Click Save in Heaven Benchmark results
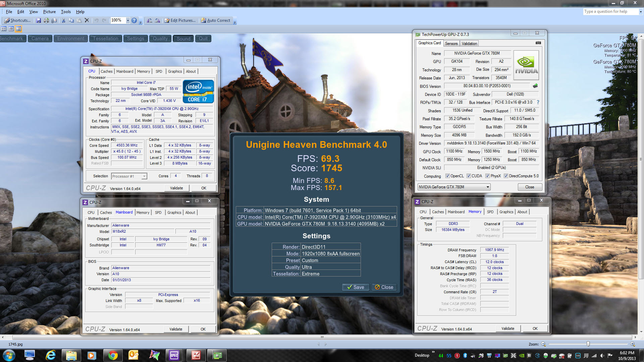The height and width of the screenshot is (362, 644). 355,287
